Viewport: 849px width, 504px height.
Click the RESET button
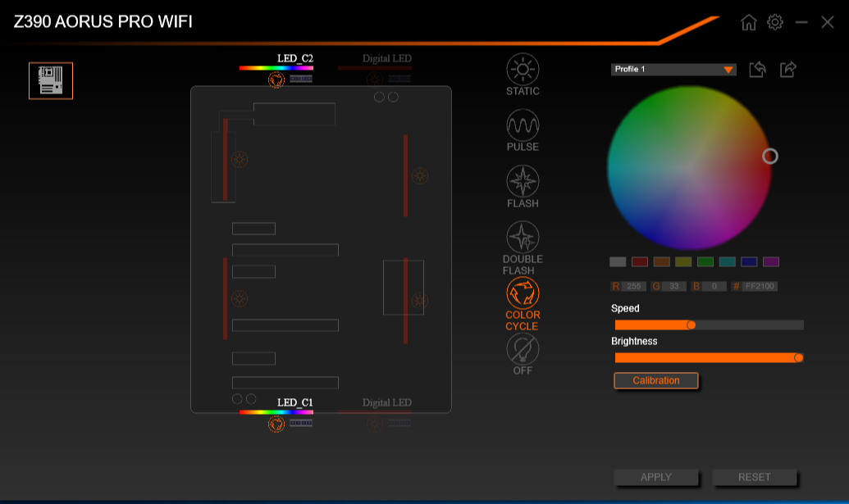[x=754, y=477]
